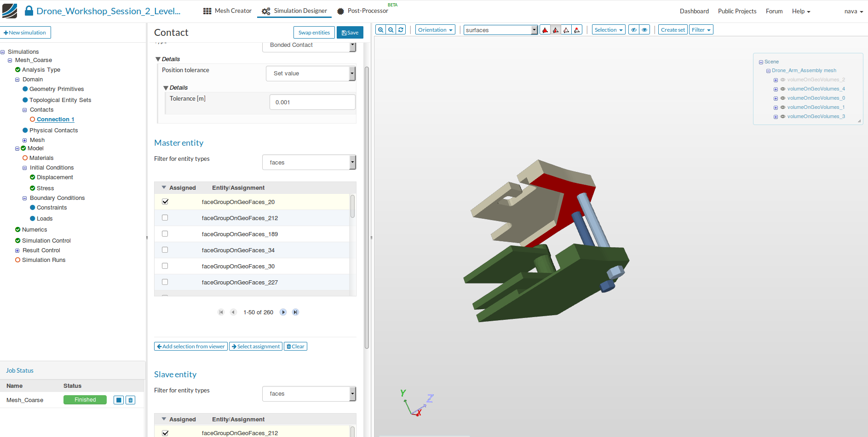
Task: Toggle visibility of volumeOnGeoVolumes_4
Action: tap(782, 89)
